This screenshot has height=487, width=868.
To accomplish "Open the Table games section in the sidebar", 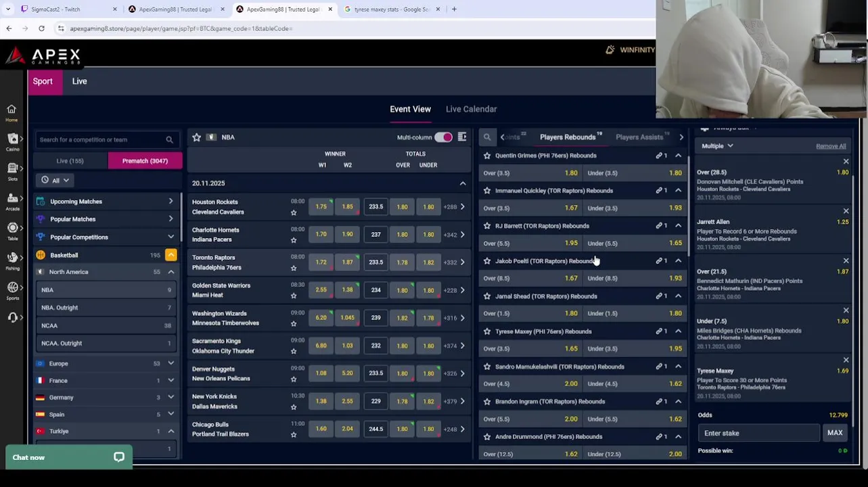I will (x=12, y=231).
